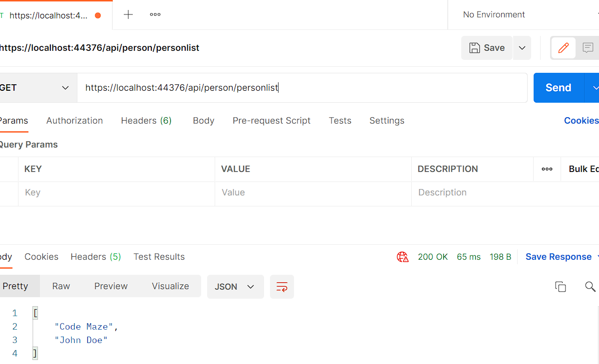Toggle the word wrap icon in response
The image size is (599, 364).
pyautogui.click(x=282, y=287)
